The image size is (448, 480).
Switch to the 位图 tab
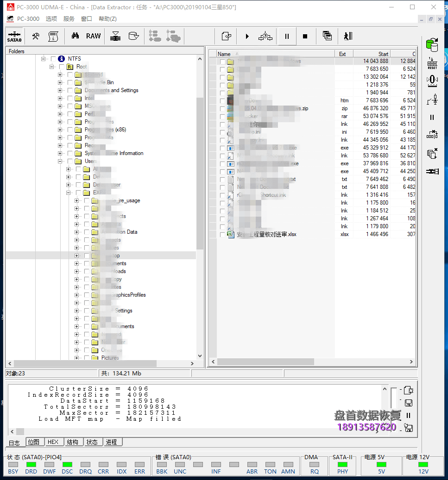[34, 442]
